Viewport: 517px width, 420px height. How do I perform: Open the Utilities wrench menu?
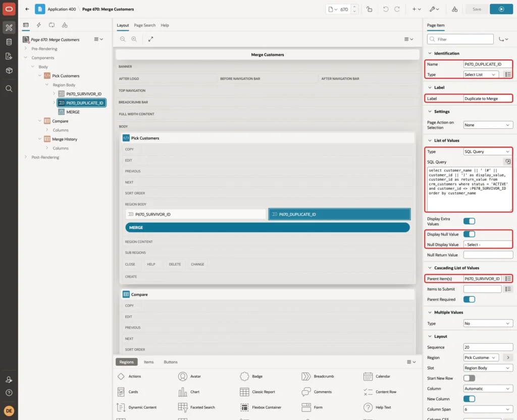coord(434,9)
